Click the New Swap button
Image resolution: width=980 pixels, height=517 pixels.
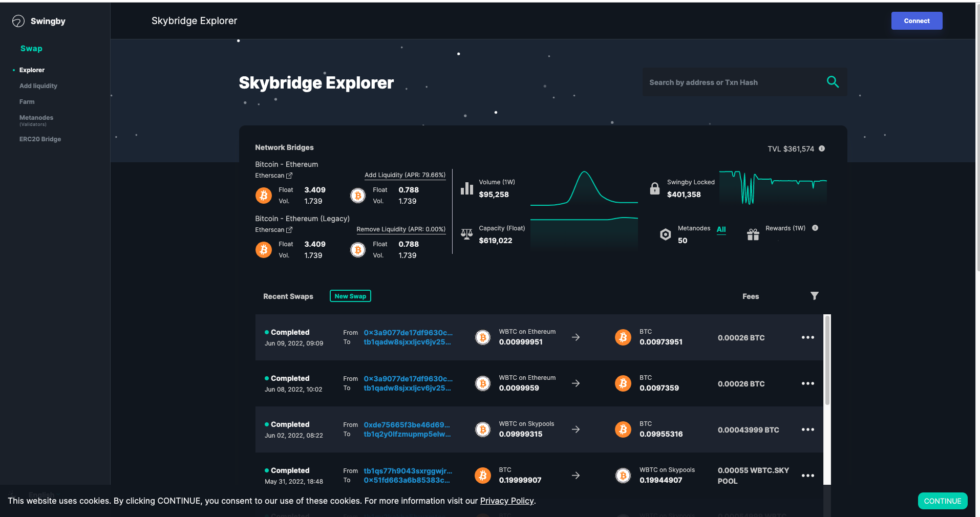[350, 296]
